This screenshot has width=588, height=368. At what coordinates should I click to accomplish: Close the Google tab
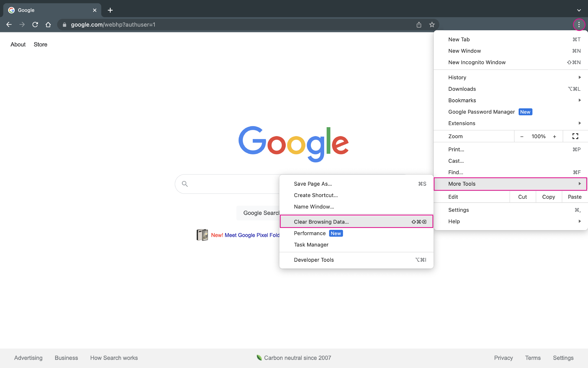point(95,10)
